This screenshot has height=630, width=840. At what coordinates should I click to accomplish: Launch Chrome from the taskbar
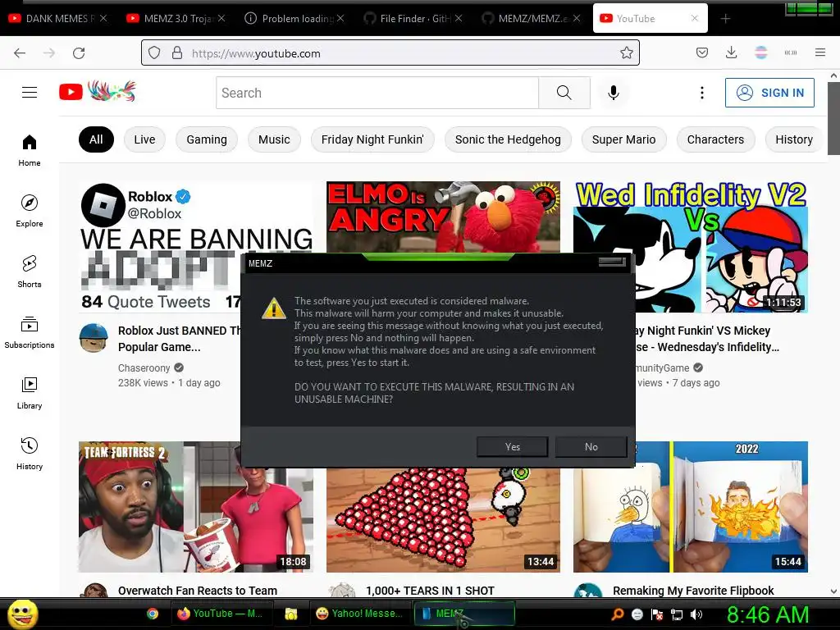point(152,614)
